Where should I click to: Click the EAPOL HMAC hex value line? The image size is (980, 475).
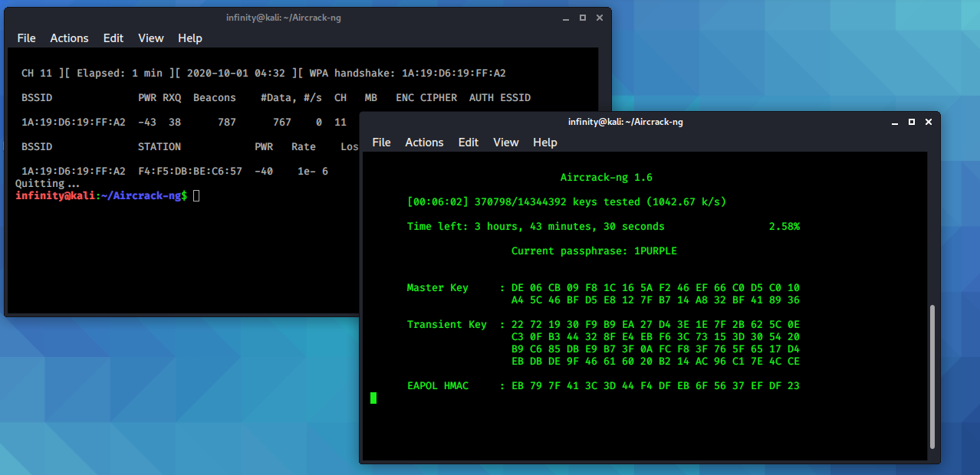(656, 386)
